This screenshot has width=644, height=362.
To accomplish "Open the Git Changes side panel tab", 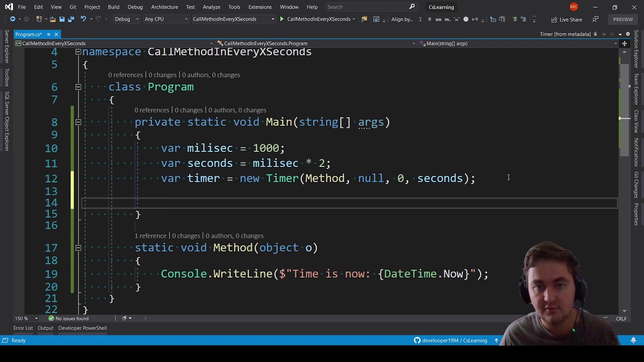I will 636,185.
